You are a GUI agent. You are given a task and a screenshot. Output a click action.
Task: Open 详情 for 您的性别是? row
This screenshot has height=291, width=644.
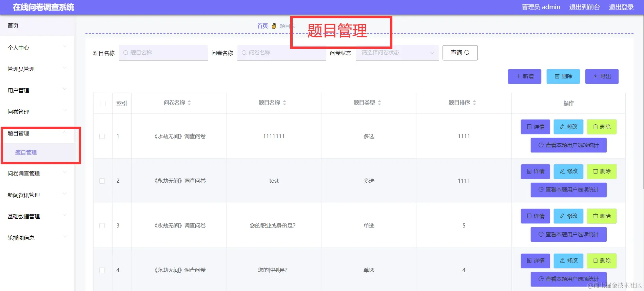tap(535, 261)
